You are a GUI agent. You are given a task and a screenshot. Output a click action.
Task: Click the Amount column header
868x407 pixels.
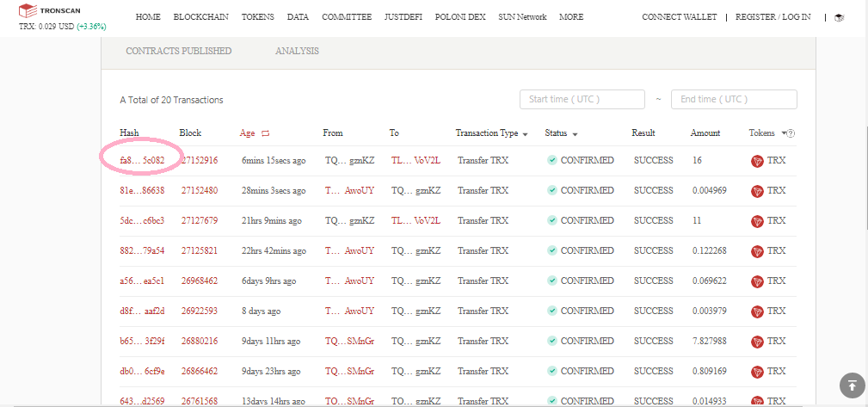coord(705,133)
